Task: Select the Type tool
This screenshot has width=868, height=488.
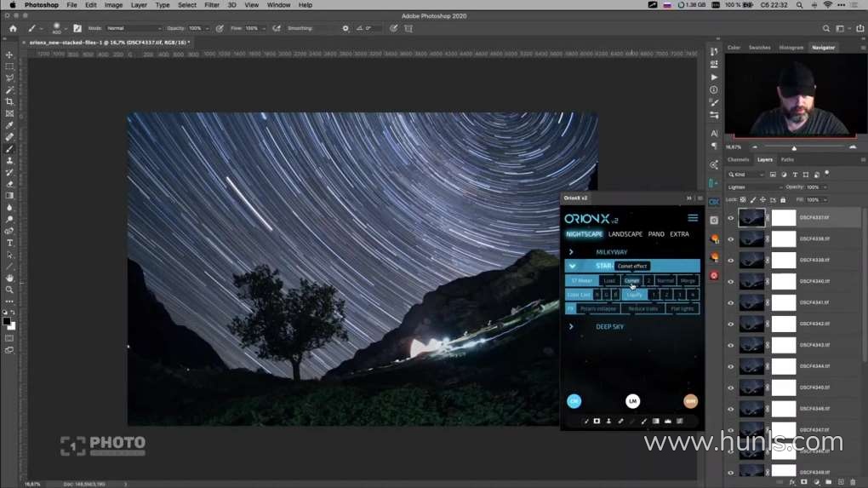Action: pos(9,243)
